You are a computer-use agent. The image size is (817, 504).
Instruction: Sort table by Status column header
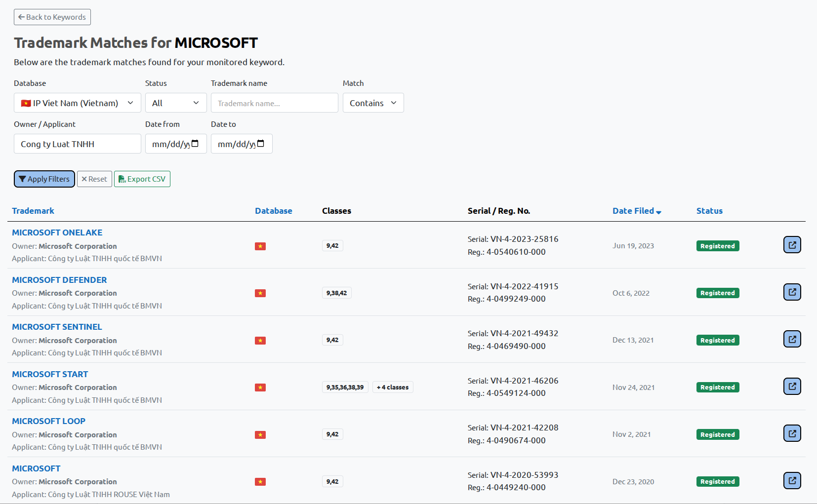(x=709, y=211)
